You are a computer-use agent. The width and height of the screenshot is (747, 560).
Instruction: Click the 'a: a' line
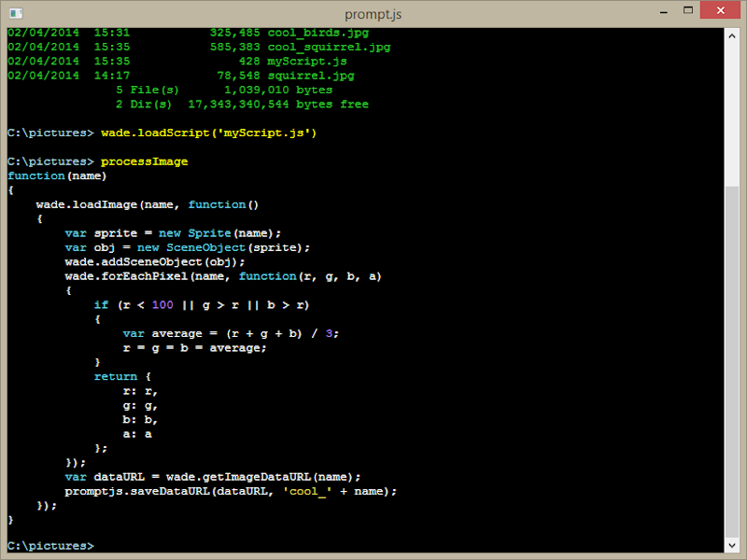pos(137,434)
